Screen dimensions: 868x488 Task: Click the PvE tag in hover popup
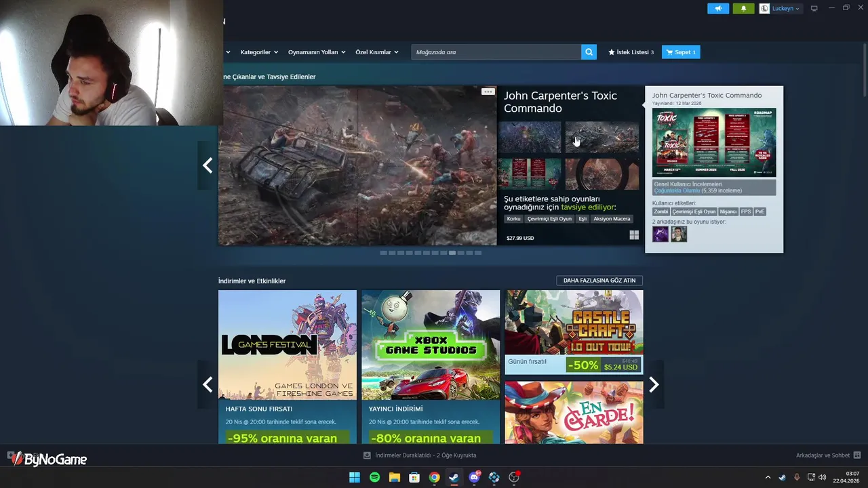[760, 211]
